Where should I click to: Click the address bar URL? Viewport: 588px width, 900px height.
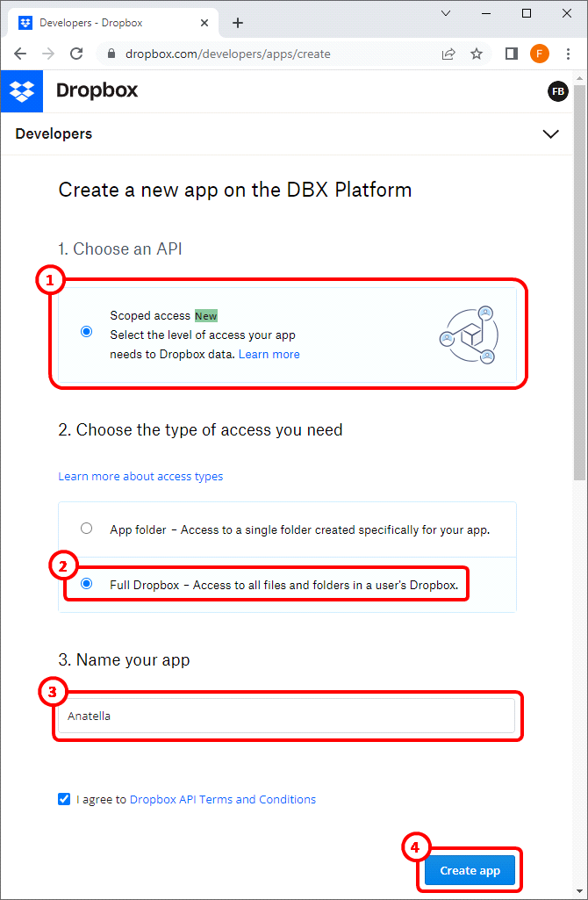[228, 54]
